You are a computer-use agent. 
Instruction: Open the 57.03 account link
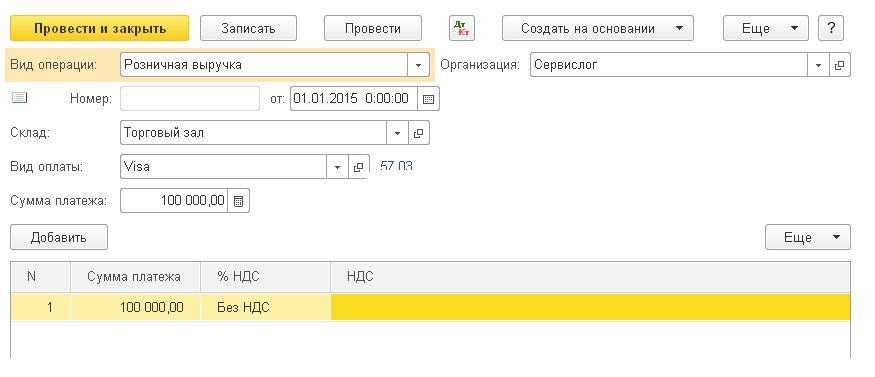[x=396, y=166]
